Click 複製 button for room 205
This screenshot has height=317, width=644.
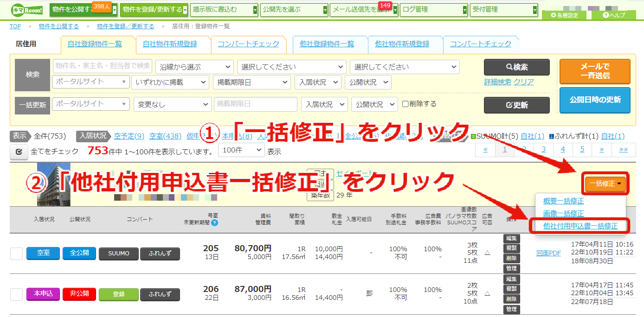click(512, 248)
